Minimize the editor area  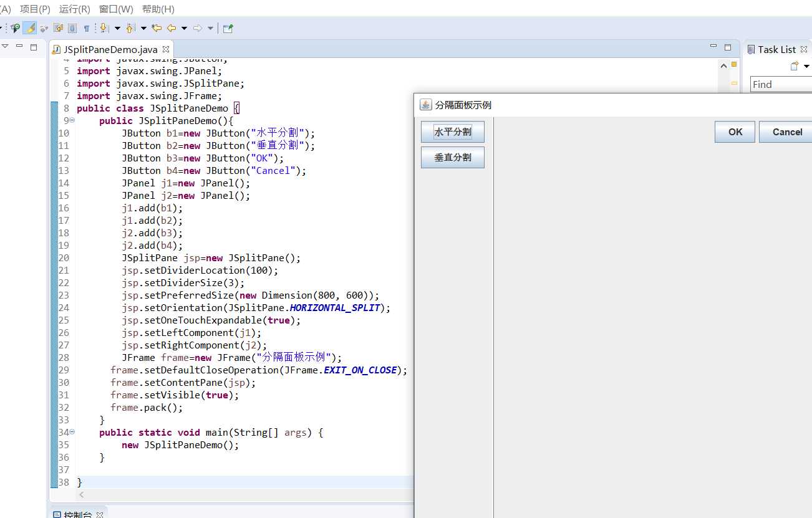[x=713, y=46]
